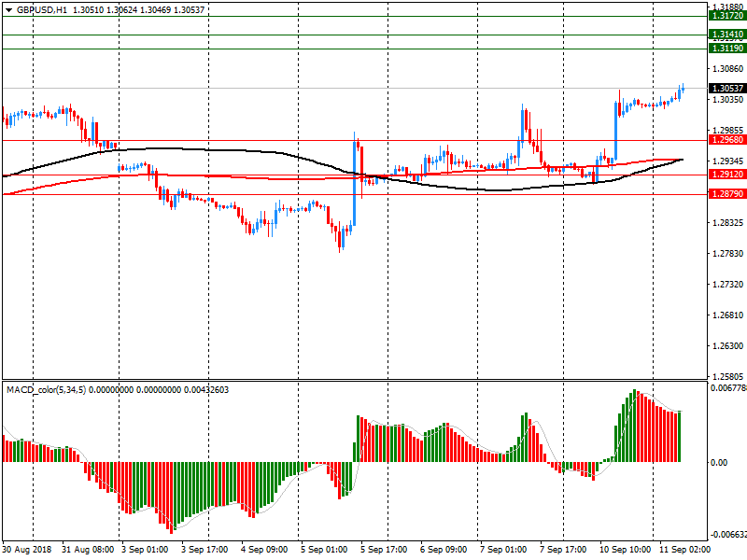The width and height of the screenshot is (747, 560).
Task: Select the 10 Sep 10:00 time axis label
Action: pyautogui.click(x=623, y=550)
